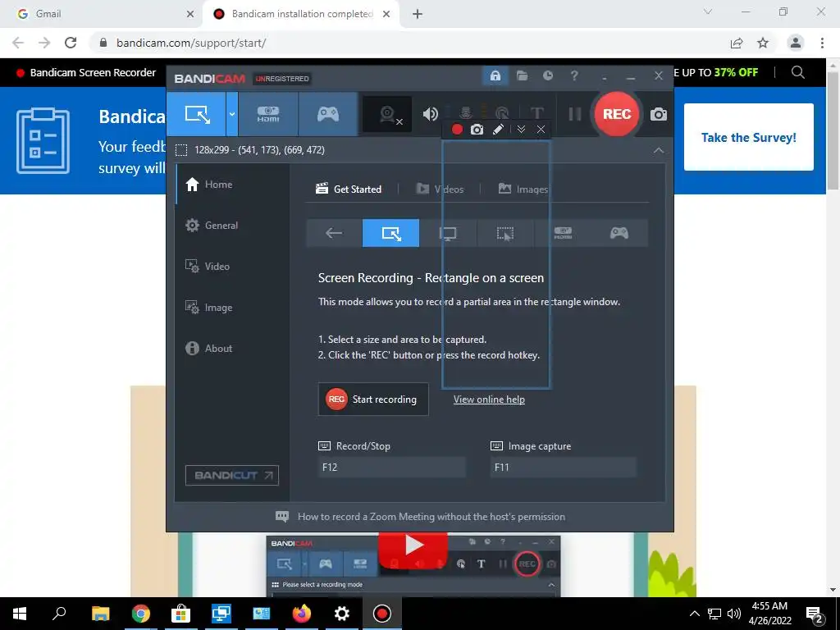Image resolution: width=840 pixels, height=630 pixels.
Task: Open Bandicam help question mark icon
Action: click(574, 76)
